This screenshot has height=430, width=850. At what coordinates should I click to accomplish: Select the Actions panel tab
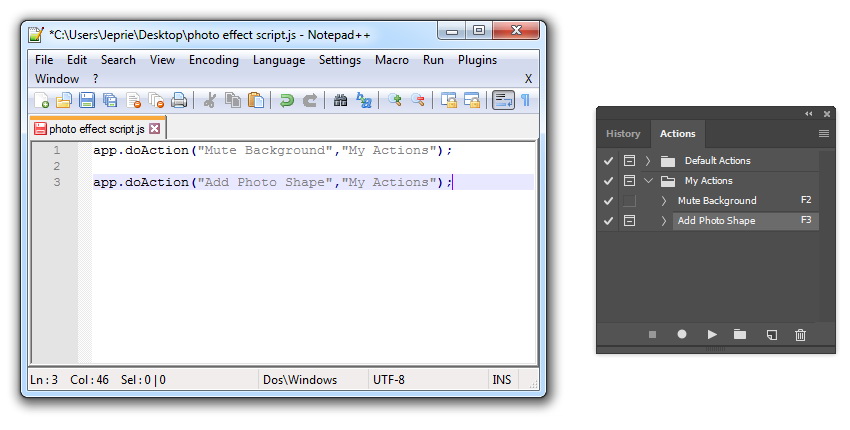(678, 133)
